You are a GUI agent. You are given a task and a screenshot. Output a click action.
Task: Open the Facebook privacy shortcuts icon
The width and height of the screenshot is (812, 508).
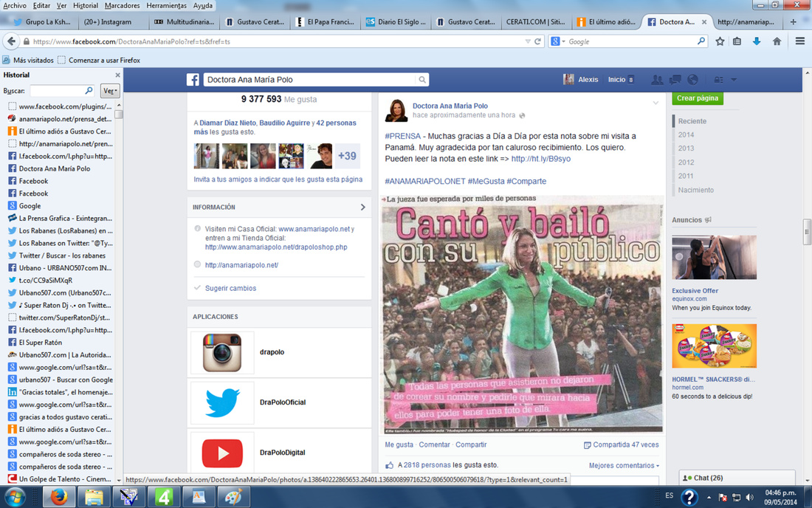click(719, 80)
